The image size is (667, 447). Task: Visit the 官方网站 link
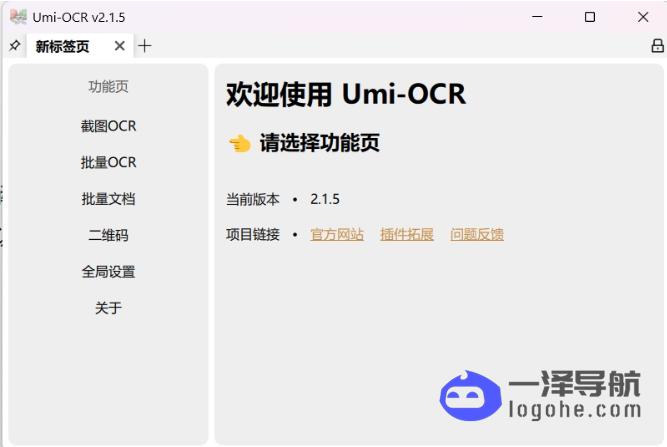click(337, 234)
